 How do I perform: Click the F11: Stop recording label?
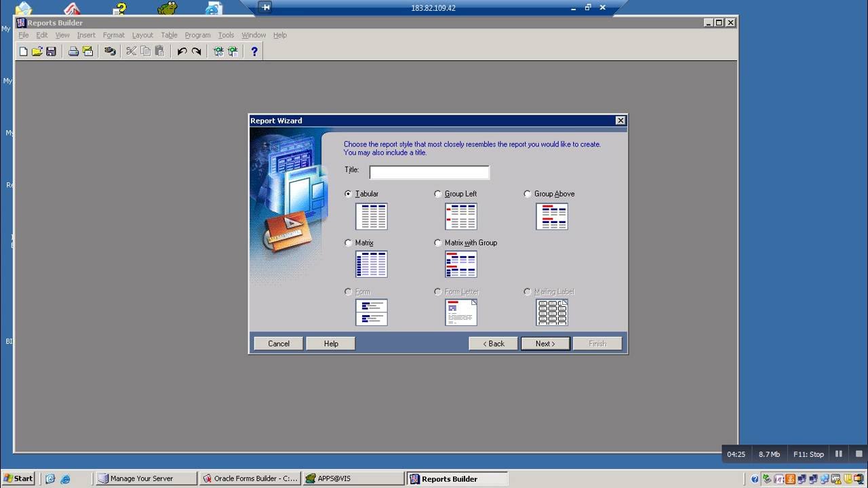[x=808, y=454]
